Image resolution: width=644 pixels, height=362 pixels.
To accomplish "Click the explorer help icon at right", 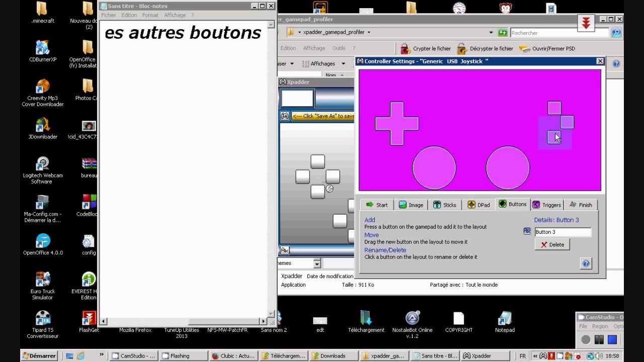I will [616, 64].
